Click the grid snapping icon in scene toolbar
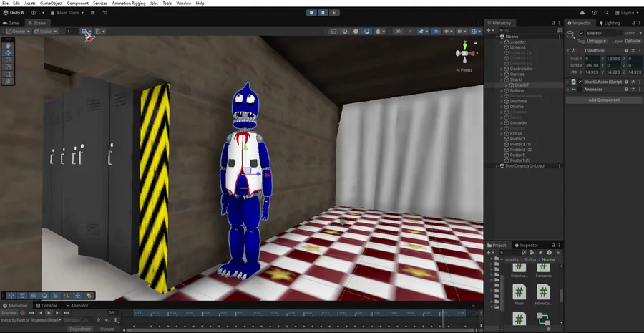The image size is (644, 333). tap(84, 32)
